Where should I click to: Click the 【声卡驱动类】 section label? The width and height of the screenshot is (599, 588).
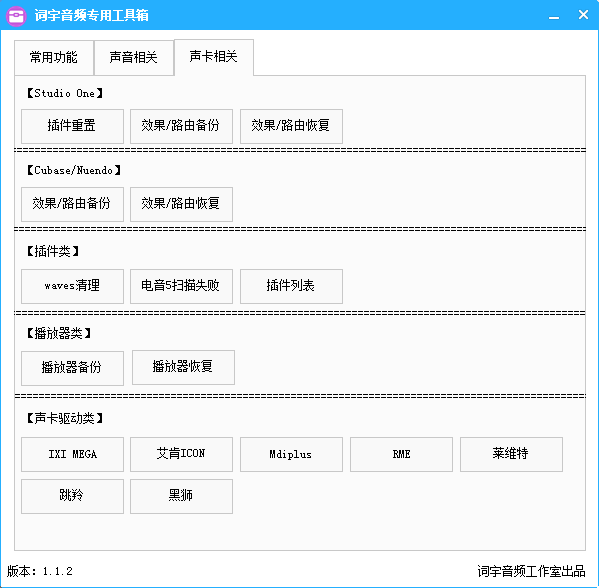65,418
